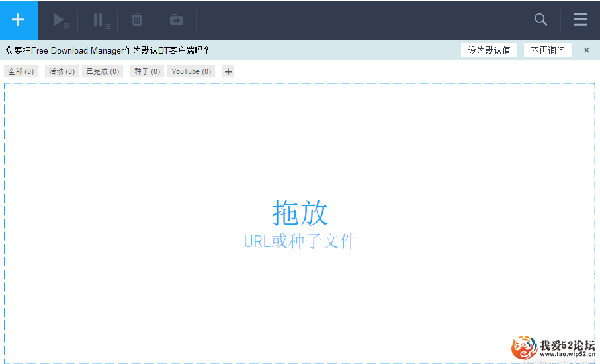This screenshot has height=364, width=600.
Task: Switch to the 活动 (0) tab
Action: tap(62, 71)
